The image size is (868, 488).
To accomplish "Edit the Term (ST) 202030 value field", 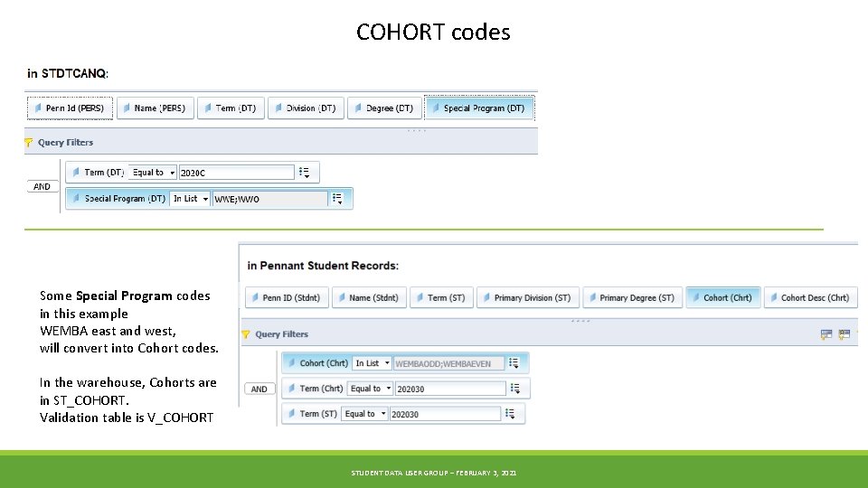I will (x=445, y=414).
